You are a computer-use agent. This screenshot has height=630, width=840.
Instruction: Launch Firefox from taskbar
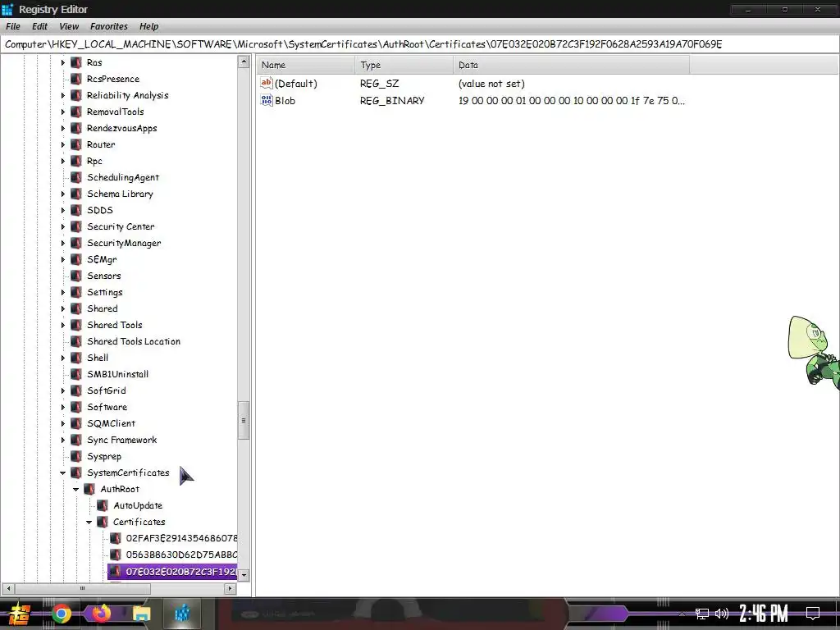pyautogui.click(x=101, y=614)
